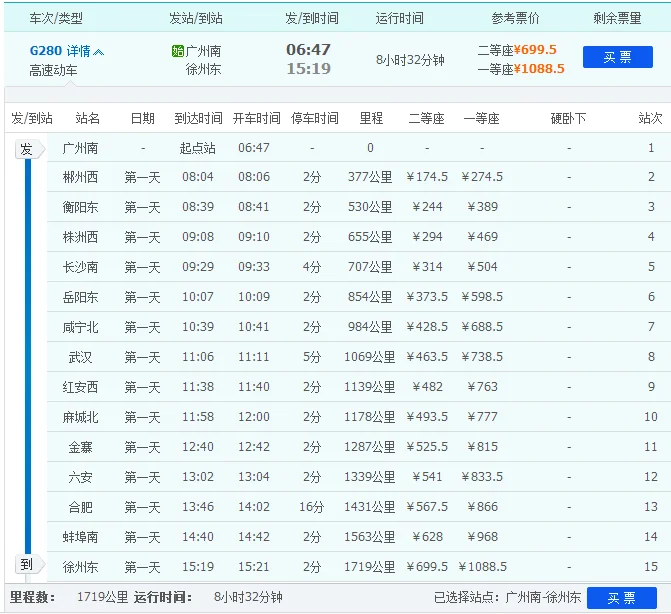Screen dimensions: 671x614
Task: Click the blue vertical route progress bar
Action: point(28,356)
